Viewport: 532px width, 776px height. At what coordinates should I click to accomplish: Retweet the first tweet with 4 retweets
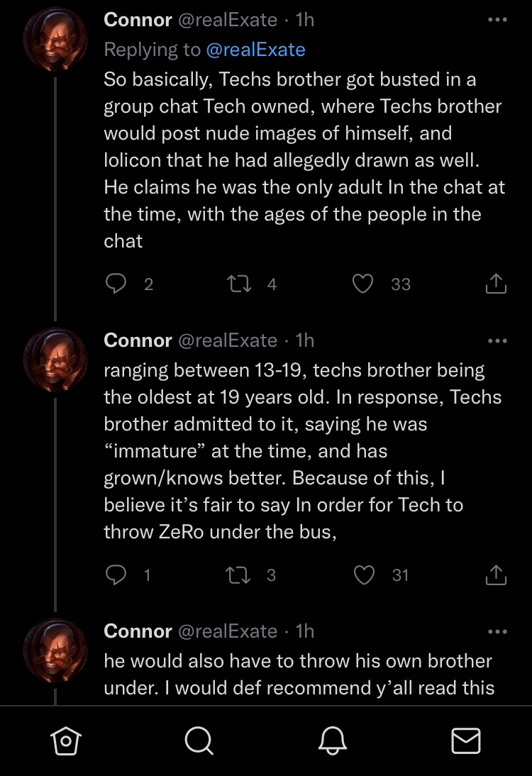[x=239, y=284]
